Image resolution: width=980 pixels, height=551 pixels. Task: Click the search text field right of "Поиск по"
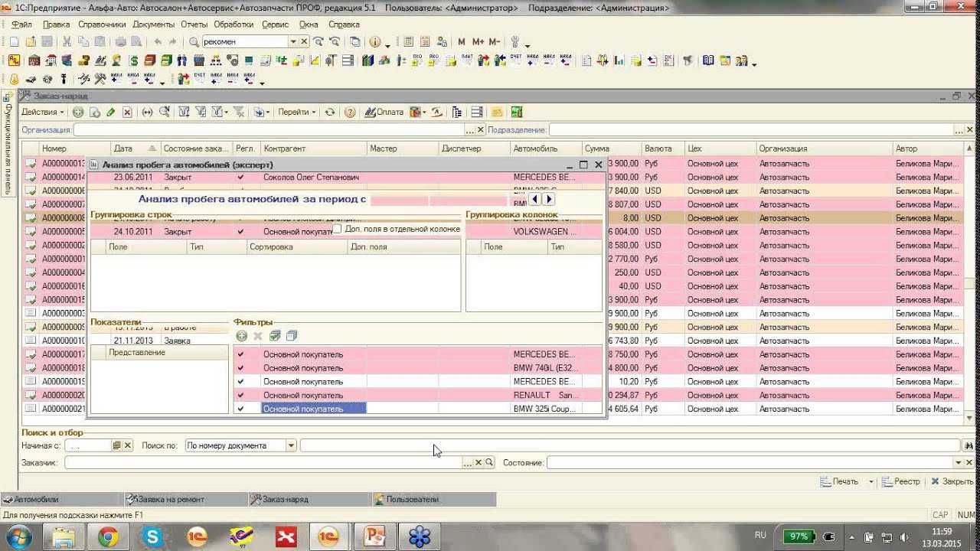[x=630, y=445]
